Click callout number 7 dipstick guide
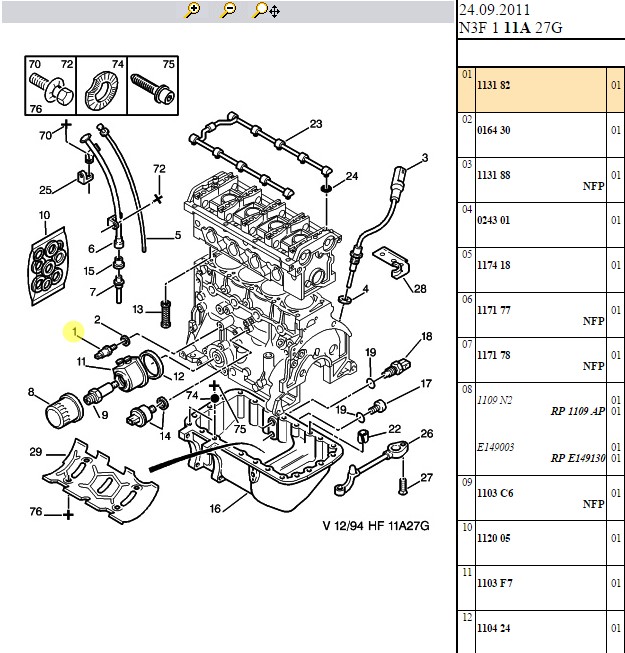This screenshot has width=625, height=653. click(93, 292)
